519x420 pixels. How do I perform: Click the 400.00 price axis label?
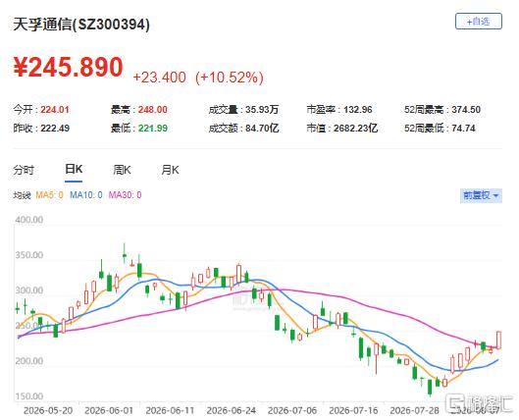coord(29,220)
